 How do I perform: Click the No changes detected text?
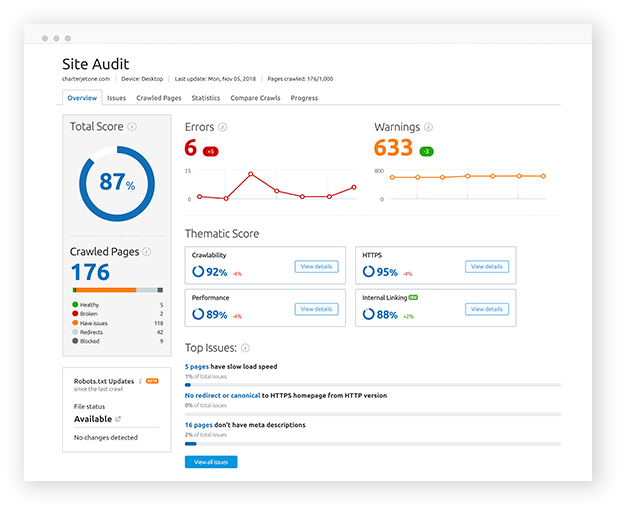pyautogui.click(x=106, y=437)
